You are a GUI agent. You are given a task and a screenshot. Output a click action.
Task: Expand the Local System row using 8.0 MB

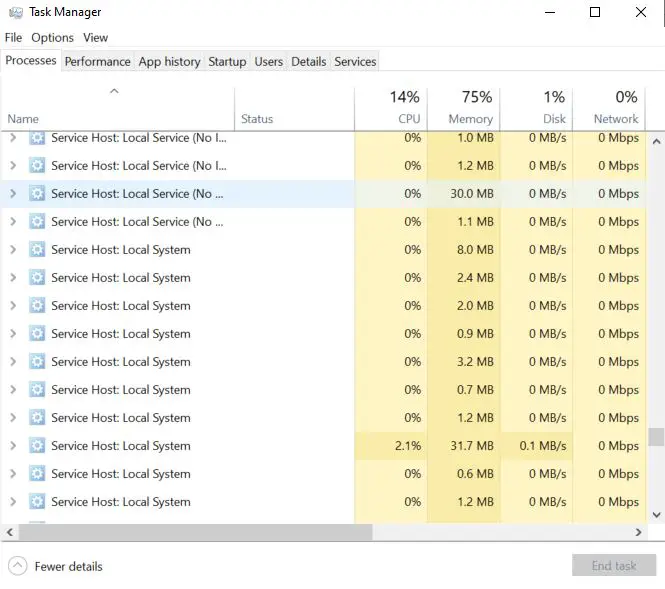pyautogui.click(x=13, y=250)
